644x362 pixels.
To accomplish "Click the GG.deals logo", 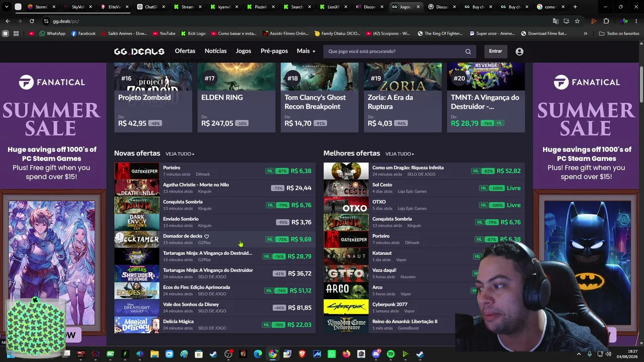I will coord(139,51).
